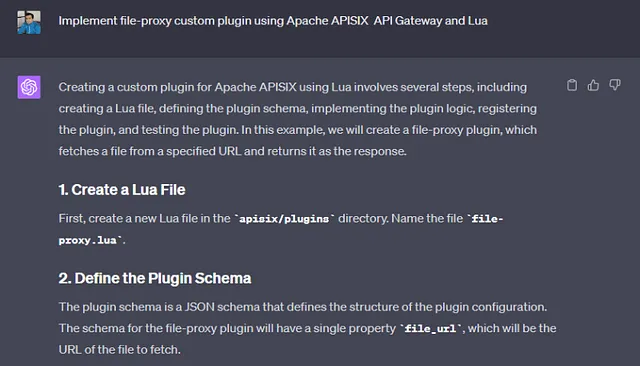Click the words 'Apache APISIX' in the user prompt

pyautogui.click(x=327, y=21)
